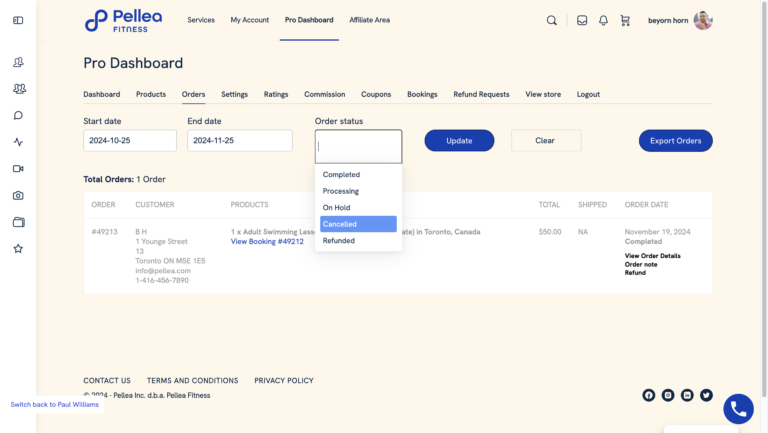Screen dimensions: 768x433
Task: Switch to the Dashboard tab
Action: pyautogui.click(x=101, y=95)
